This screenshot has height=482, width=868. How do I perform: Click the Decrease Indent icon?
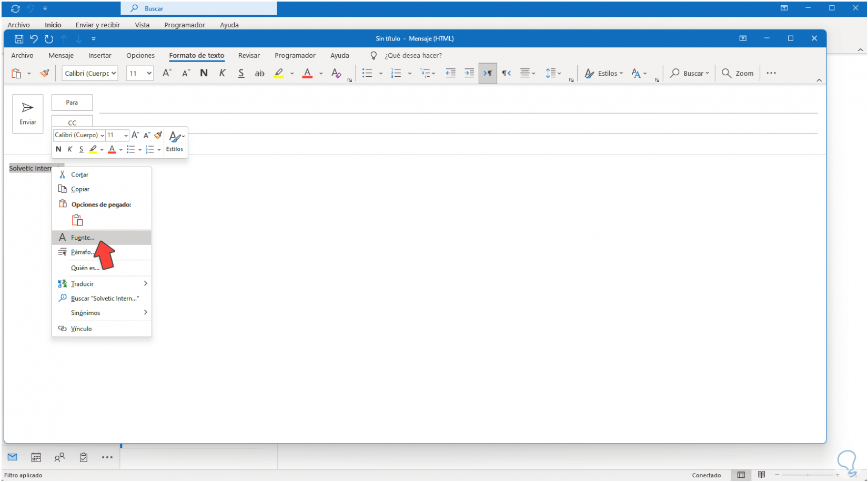click(x=451, y=73)
